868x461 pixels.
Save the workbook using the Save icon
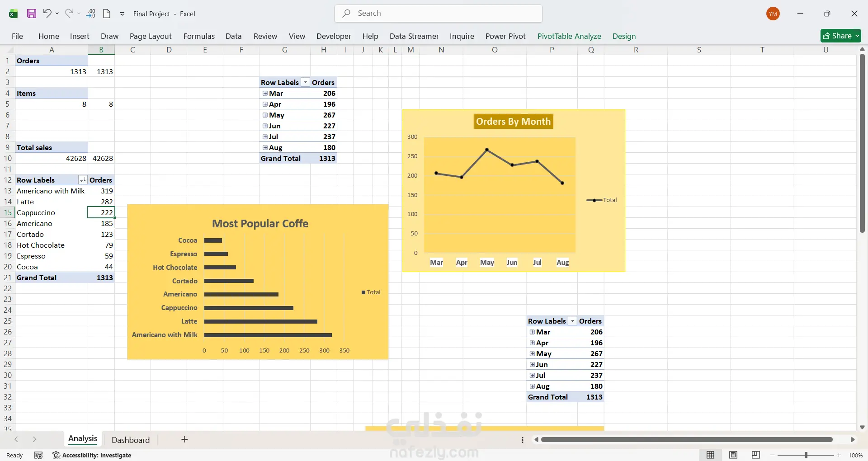pos(32,14)
